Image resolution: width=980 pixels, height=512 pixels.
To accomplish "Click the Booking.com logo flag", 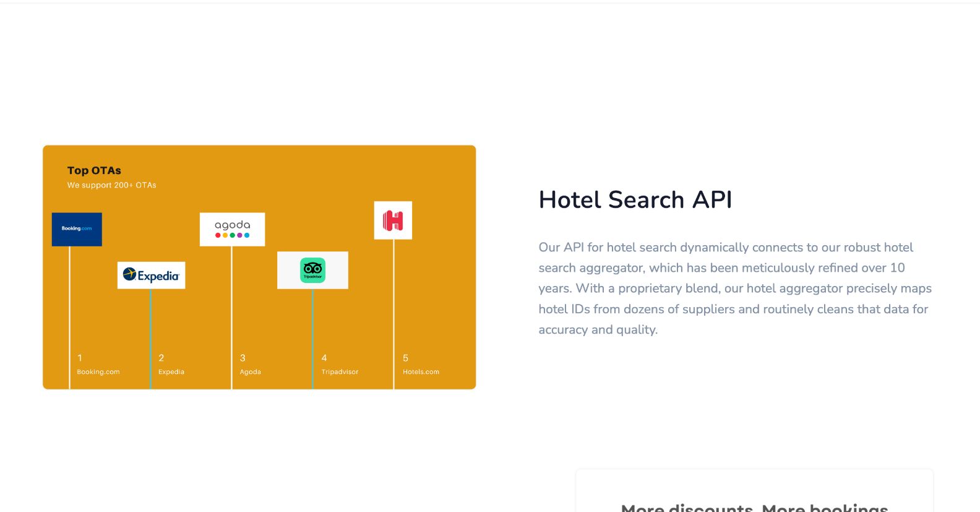I will (77, 229).
